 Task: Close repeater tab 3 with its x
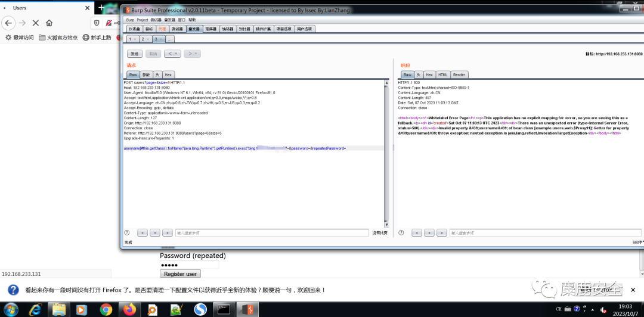point(161,39)
